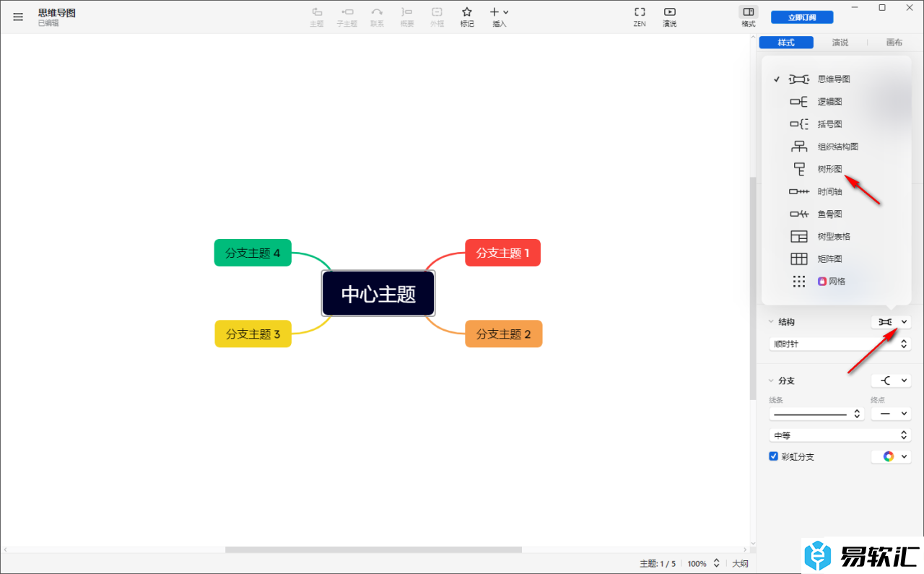Image resolution: width=924 pixels, height=574 pixels.
Task: Open the 顺时针 direction dropdown
Action: 840,344
